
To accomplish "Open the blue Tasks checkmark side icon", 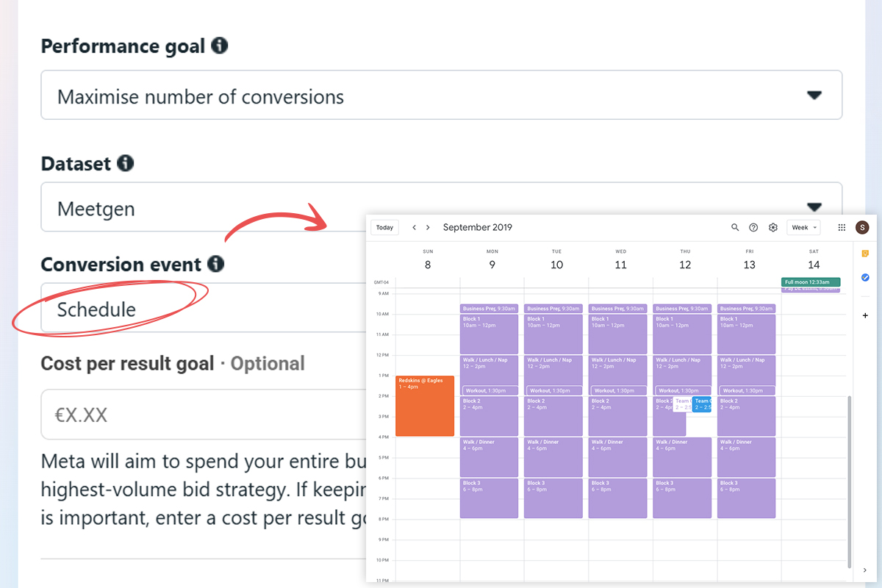I will coord(865,277).
